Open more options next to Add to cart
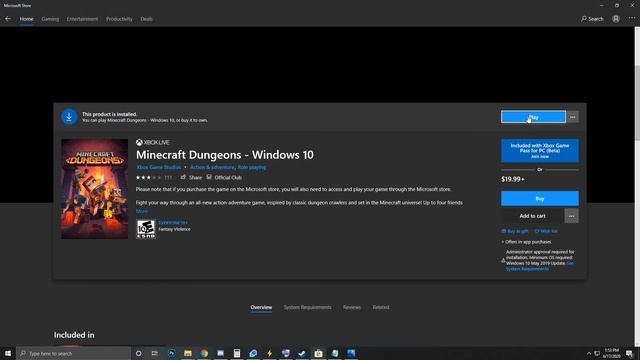 point(571,216)
